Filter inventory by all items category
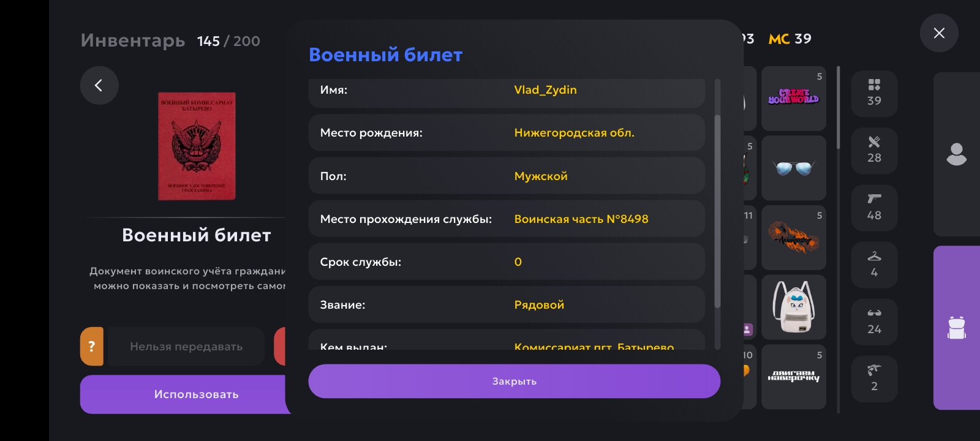Image resolution: width=980 pixels, height=441 pixels. point(874,93)
